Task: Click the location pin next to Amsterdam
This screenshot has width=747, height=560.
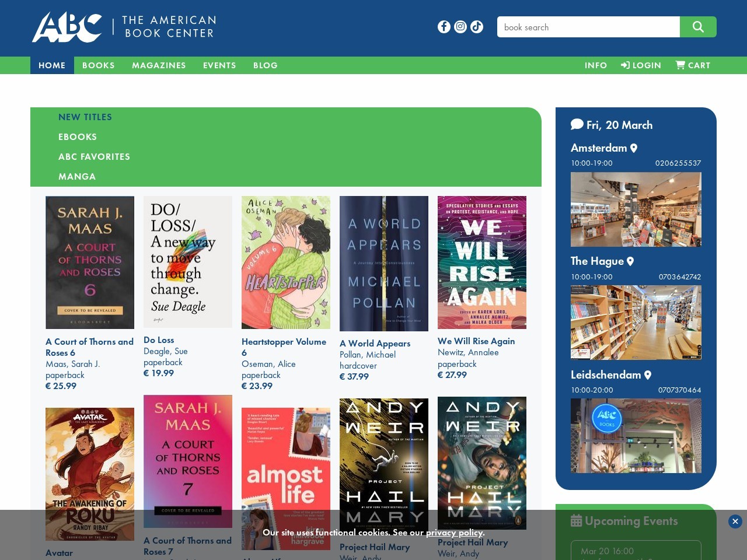Action: coord(634,148)
